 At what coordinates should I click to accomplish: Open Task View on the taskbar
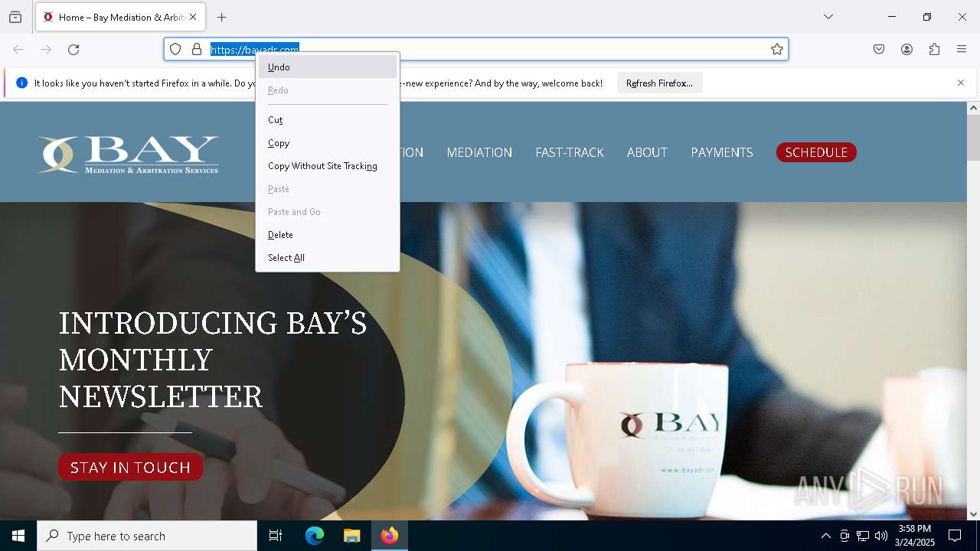276,536
